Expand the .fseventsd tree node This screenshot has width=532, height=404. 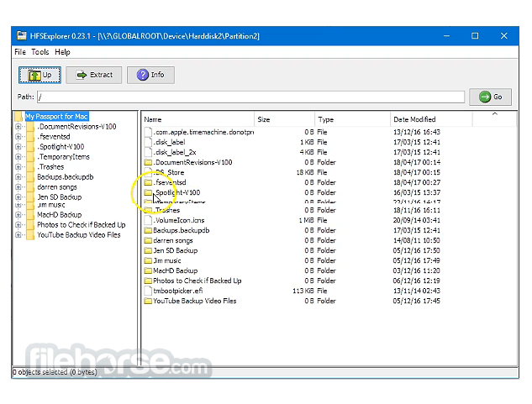pyautogui.click(x=18, y=137)
